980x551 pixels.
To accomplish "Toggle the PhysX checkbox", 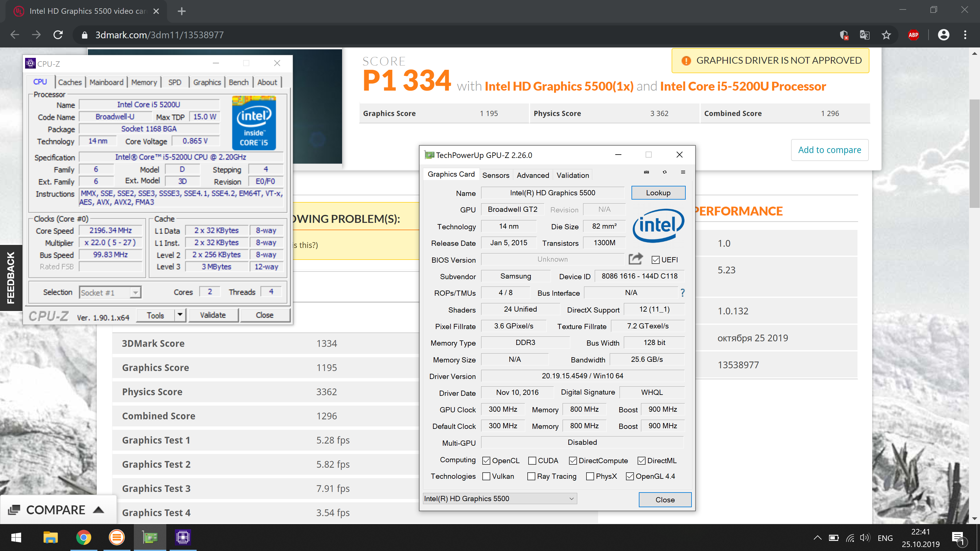I will click(x=590, y=476).
